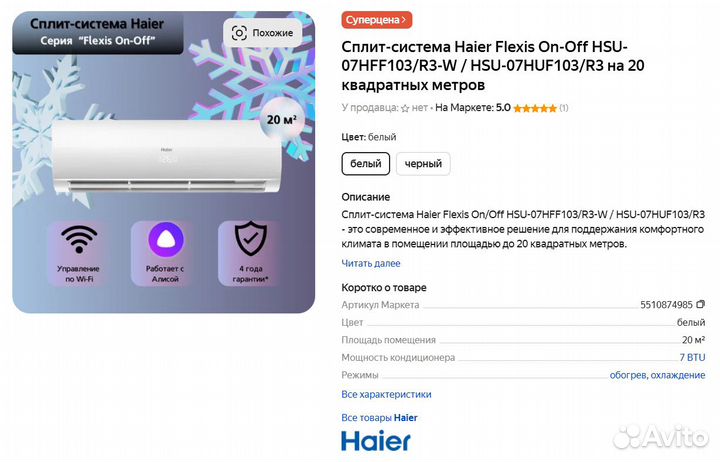Open the Суперцена badge
The width and height of the screenshot is (720, 462).
pos(377,20)
